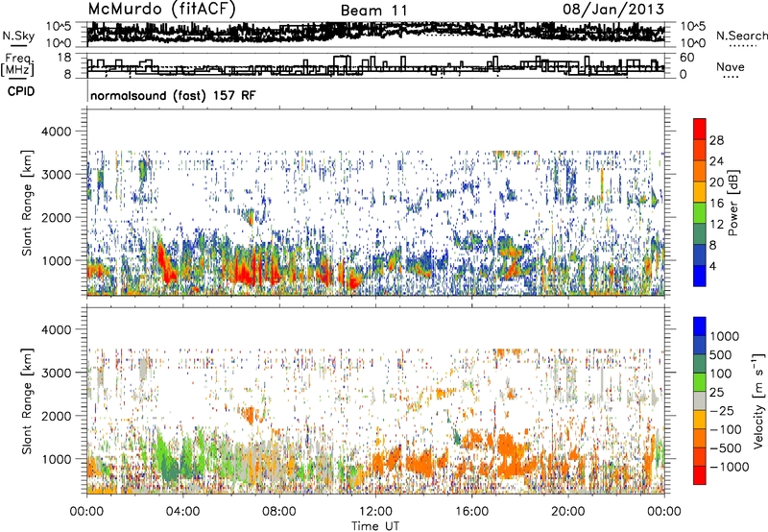The width and height of the screenshot is (768, 532).
Task: Click the 04:00 time axis tick label
Action: tap(183, 512)
